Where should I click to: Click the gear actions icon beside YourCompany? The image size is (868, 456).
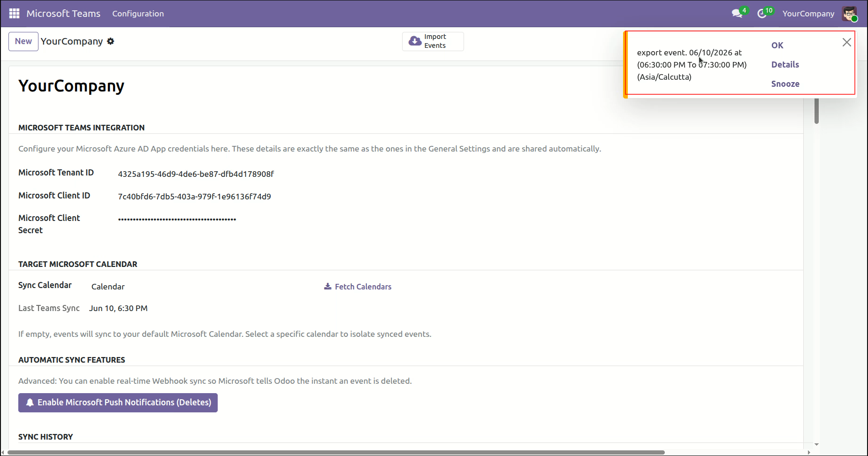coord(111,41)
